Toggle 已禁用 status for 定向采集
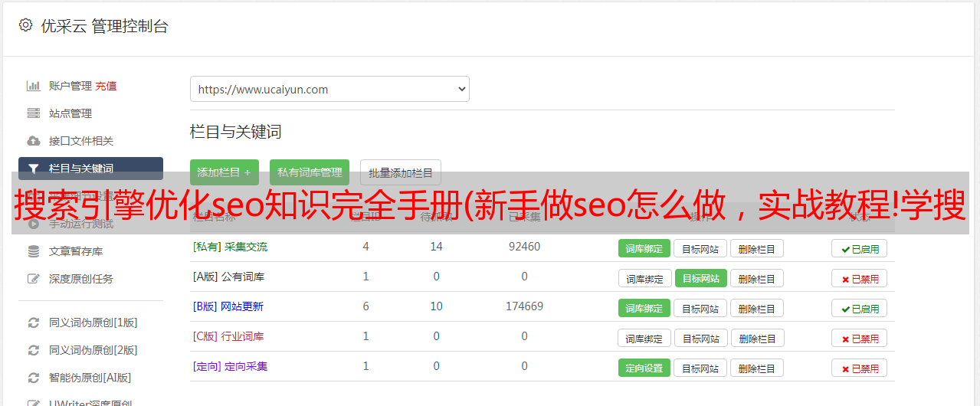This screenshot has height=406, width=980. 860,368
